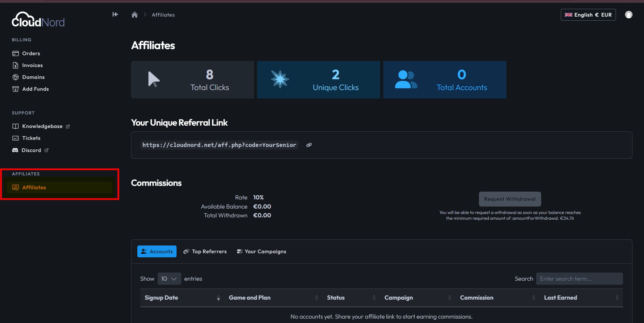
Task: Click Request Withdrawal button
Action: pyautogui.click(x=510, y=199)
